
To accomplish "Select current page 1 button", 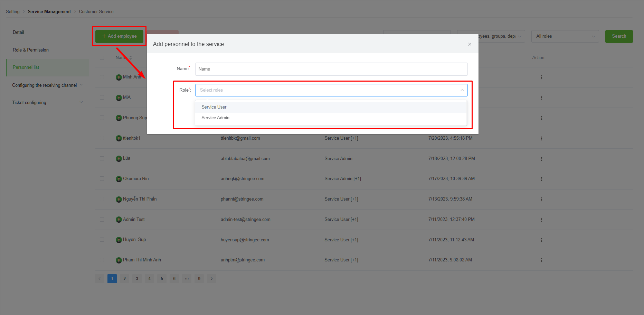I will 112,279.
